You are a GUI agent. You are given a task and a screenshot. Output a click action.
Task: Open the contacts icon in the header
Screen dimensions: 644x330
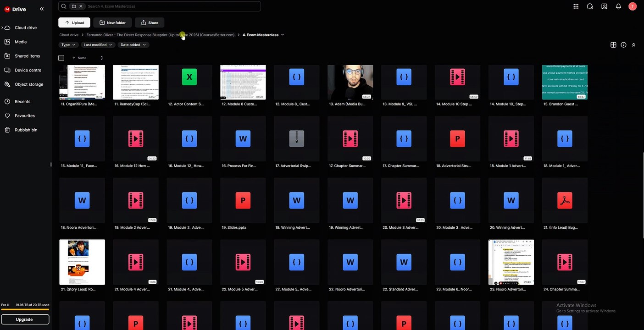tap(605, 6)
